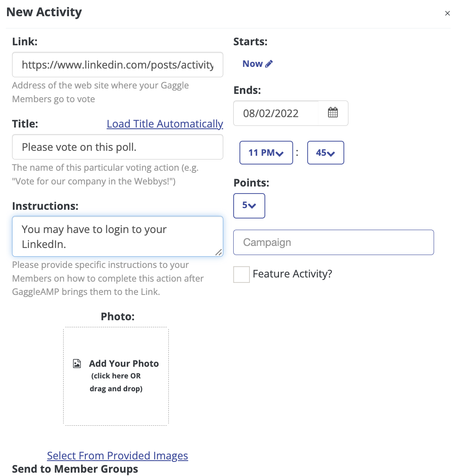
Task: Open the 45 minutes dropdown
Action: pyautogui.click(x=326, y=153)
